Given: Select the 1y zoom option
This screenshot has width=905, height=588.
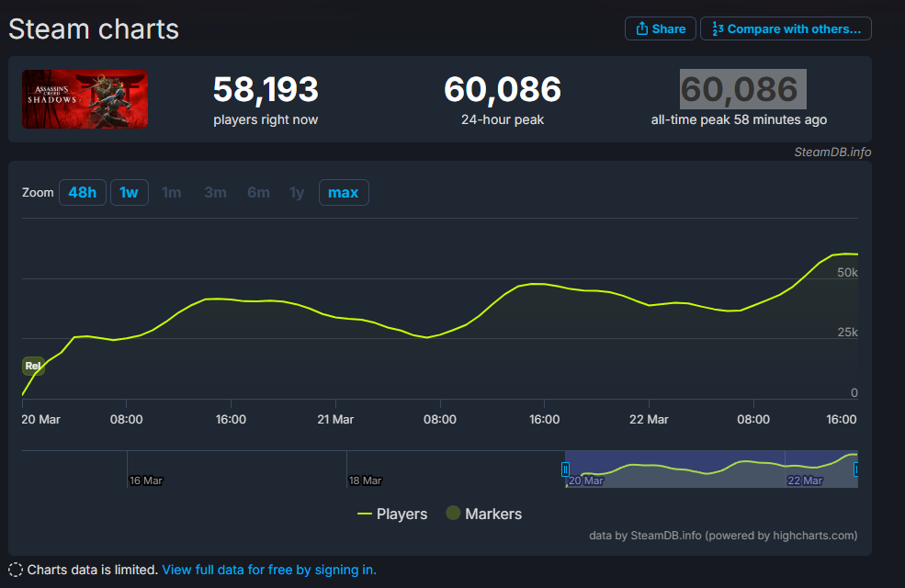Looking at the screenshot, I should [297, 192].
